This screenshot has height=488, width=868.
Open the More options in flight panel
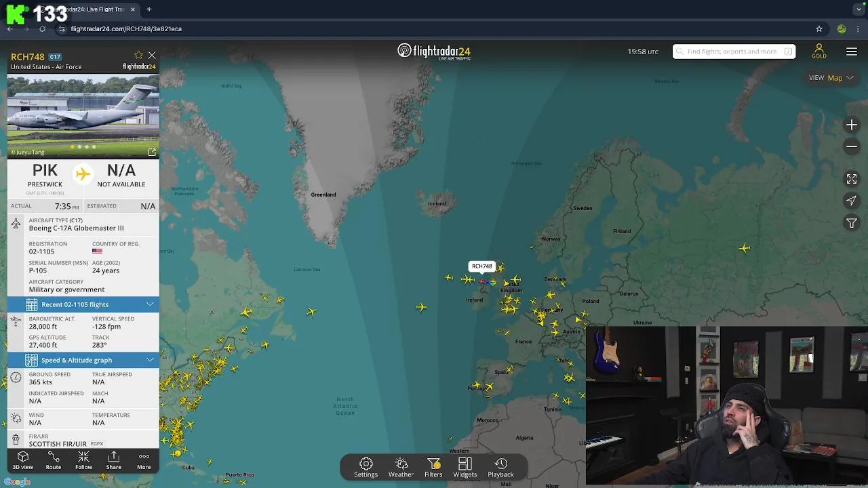click(144, 460)
